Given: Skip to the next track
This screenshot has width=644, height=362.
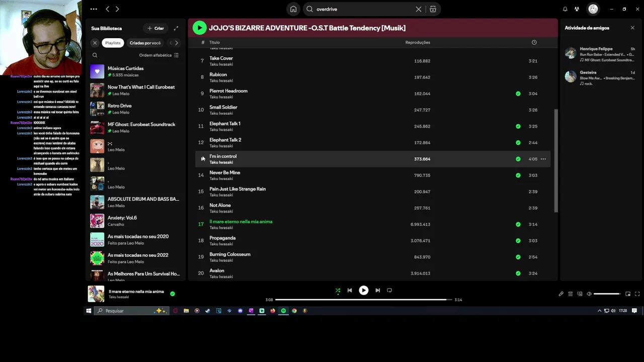Looking at the screenshot, I should (377, 290).
